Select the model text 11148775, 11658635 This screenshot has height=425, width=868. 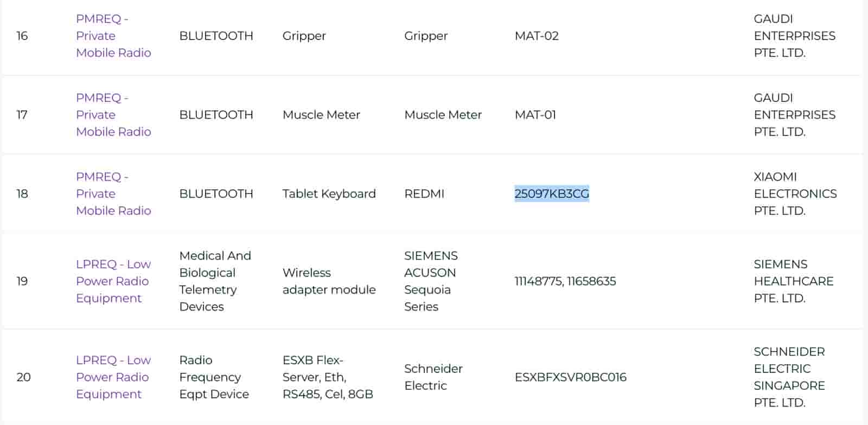(565, 281)
